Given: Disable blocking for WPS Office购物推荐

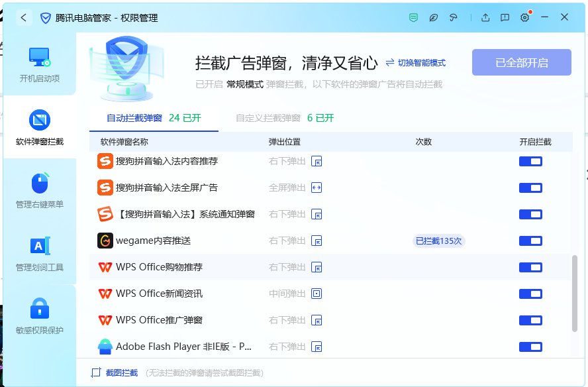Looking at the screenshot, I should click(530, 267).
